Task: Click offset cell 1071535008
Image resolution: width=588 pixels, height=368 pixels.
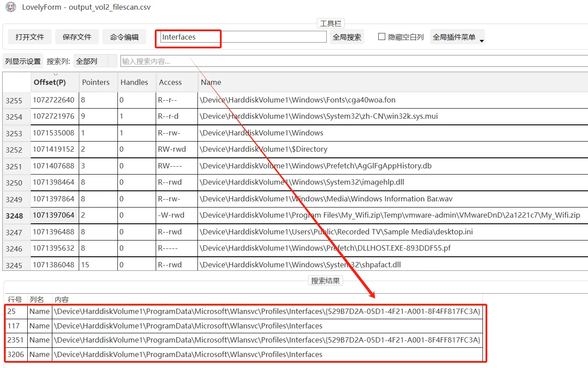Action: (55, 133)
